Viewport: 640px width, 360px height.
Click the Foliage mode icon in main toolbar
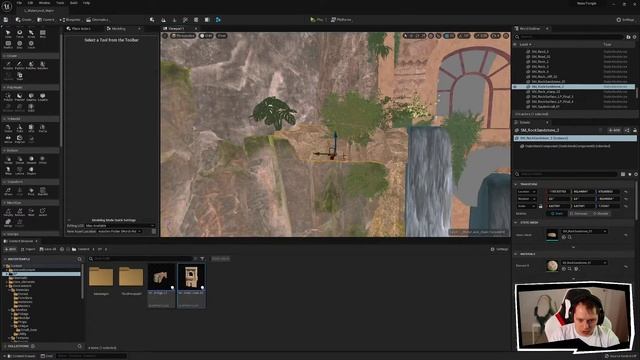(x=174, y=20)
